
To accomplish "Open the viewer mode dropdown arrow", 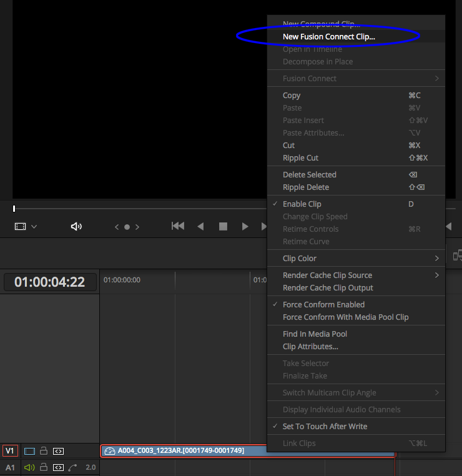I will pos(34,227).
